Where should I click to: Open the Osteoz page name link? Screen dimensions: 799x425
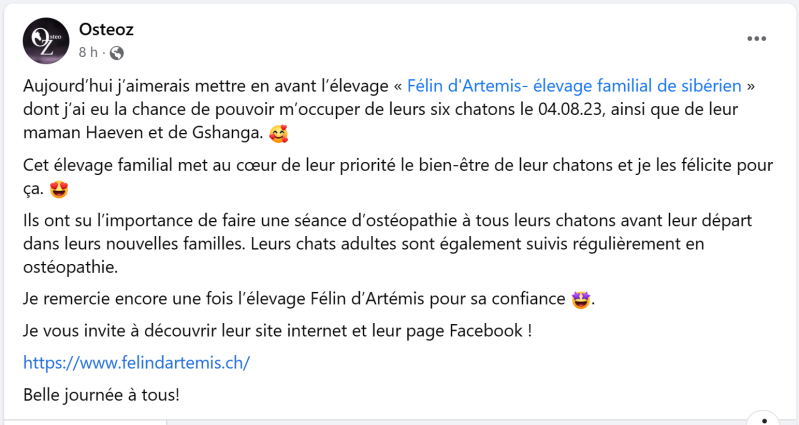107,29
